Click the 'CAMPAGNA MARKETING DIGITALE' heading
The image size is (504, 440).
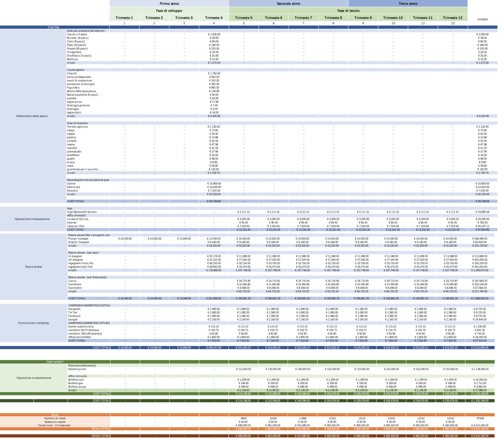[89, 305]
